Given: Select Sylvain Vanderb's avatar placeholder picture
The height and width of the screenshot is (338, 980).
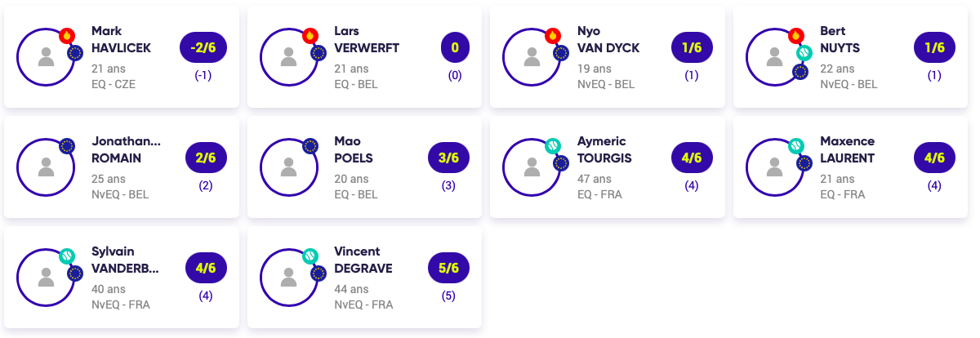Looking at the screenshot, I should point(47,278).
